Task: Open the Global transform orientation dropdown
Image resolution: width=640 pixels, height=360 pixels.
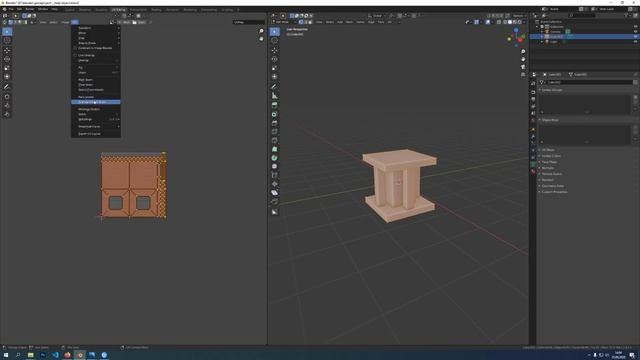Action: point(376,16)
